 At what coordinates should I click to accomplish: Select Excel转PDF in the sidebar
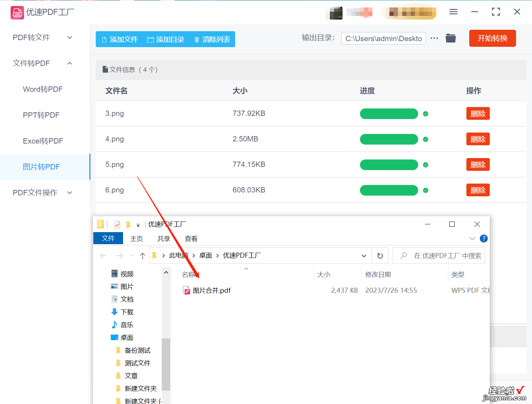point(43,141)
